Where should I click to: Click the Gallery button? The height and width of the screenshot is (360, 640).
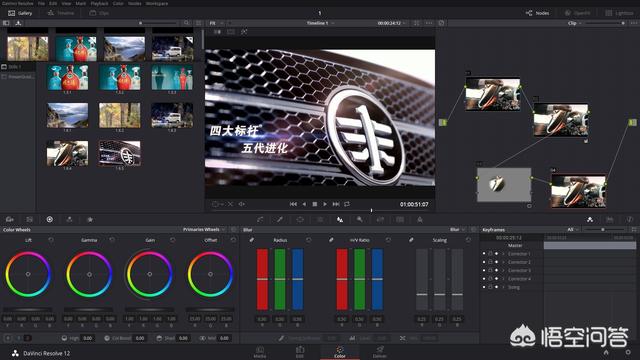coord(20,13)
